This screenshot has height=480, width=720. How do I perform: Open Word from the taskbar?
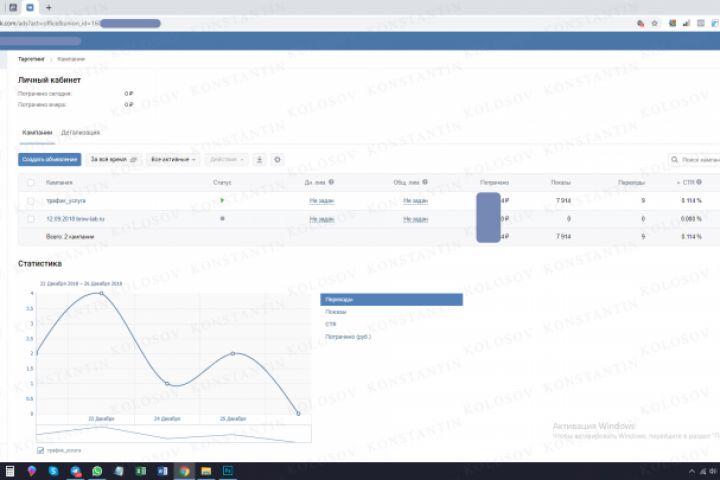point(162,471)
